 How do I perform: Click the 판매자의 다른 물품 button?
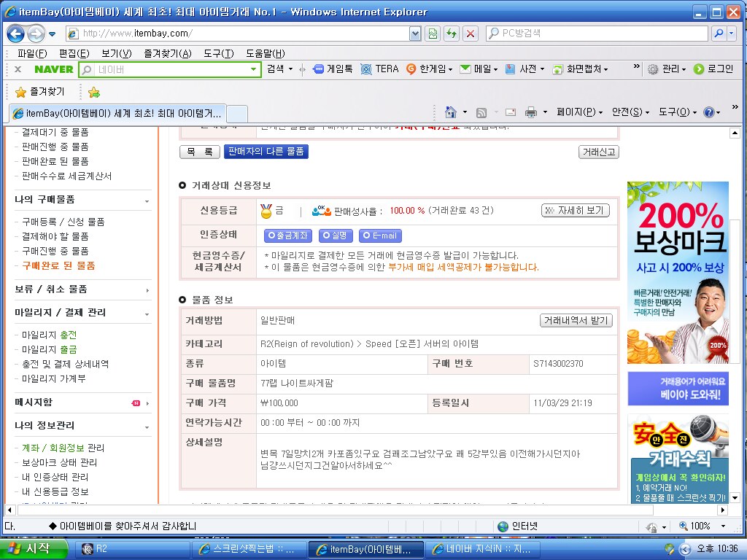click(266, 152)
